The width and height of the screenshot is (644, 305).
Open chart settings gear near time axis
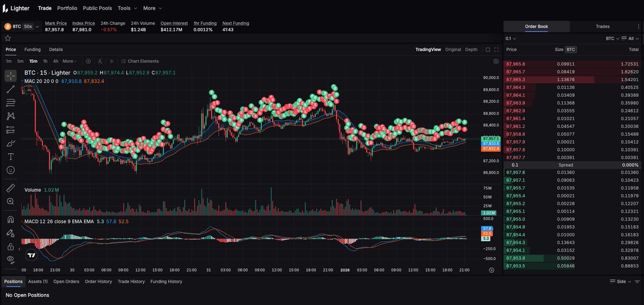[x=491, y=270]
